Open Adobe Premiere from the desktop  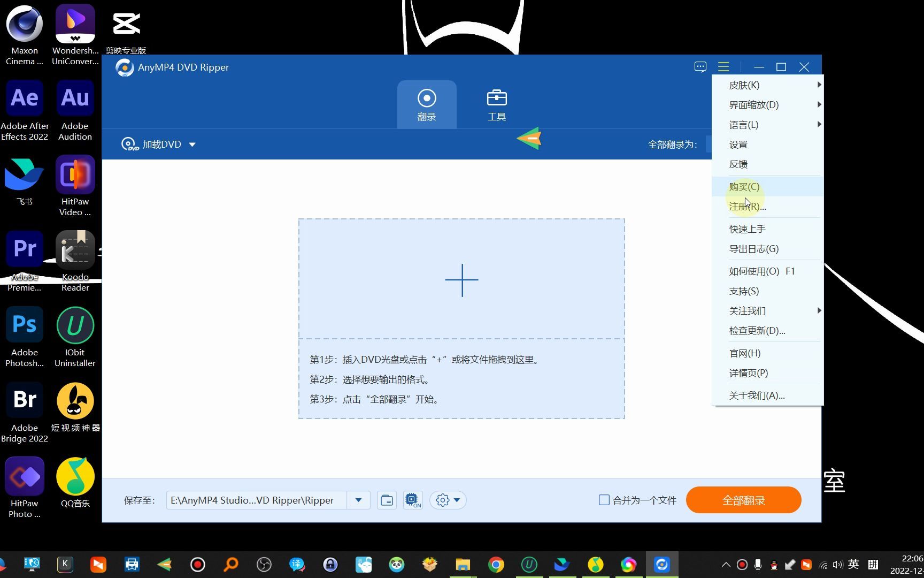[24, 248]
